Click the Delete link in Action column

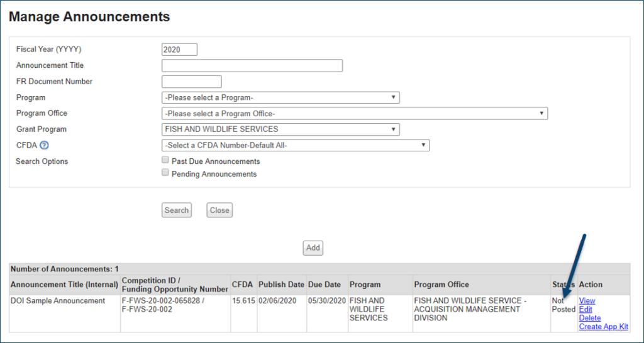590,318
